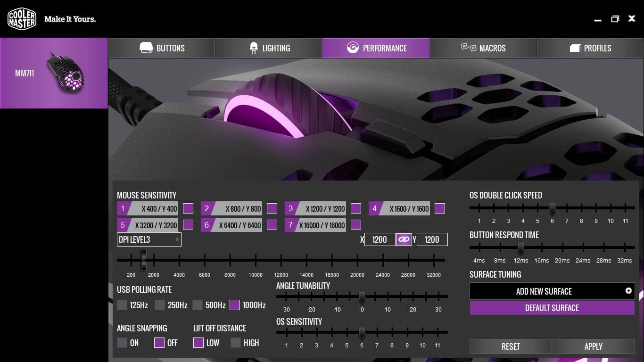Open the PROFILES tab

(x=590, y=48)
